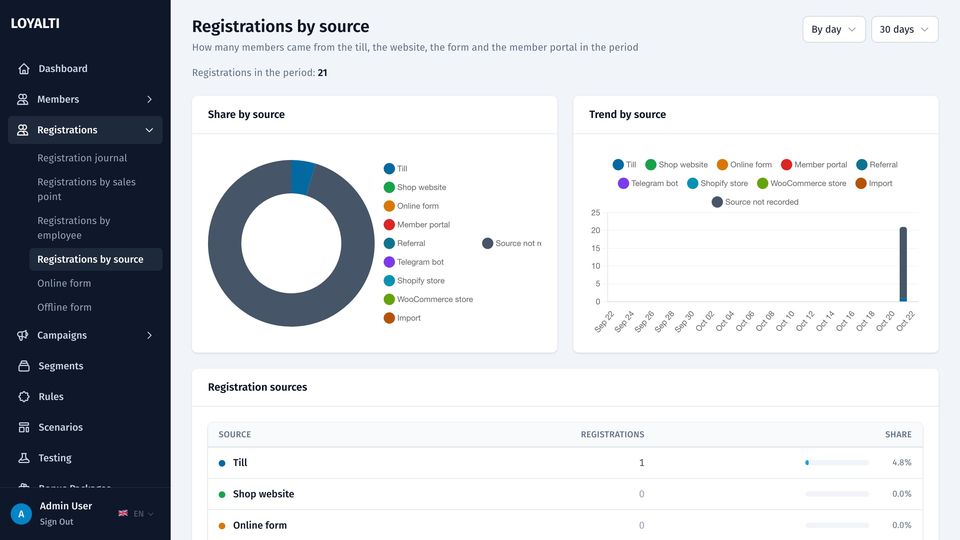
Task: Click the Scenarios icon in sidebar
Action: [x=24, y=427]
